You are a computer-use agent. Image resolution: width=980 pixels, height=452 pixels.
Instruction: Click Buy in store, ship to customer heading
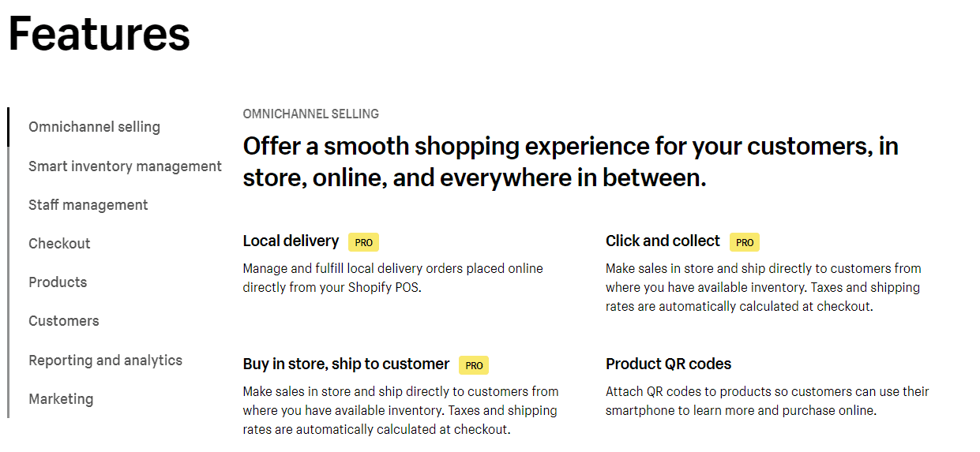pos(346,364)
